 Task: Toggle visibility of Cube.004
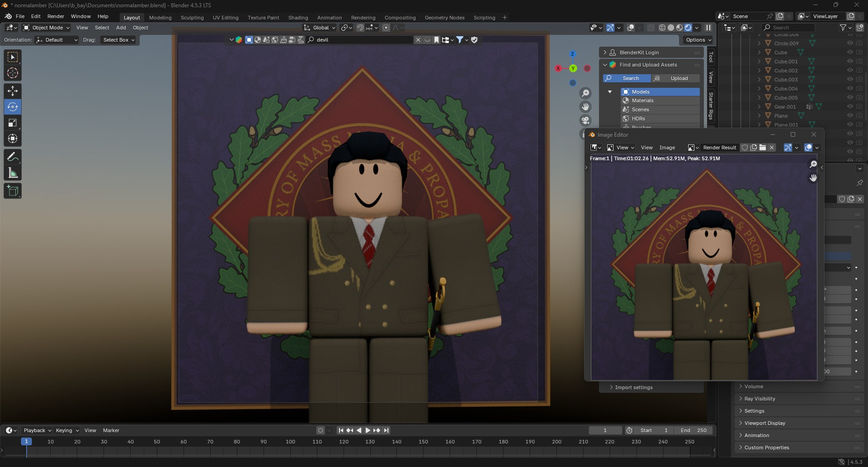coord(850,88)
